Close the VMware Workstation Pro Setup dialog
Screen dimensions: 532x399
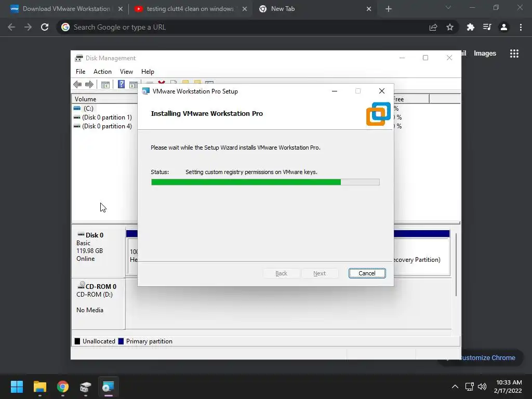pyautogui.click(x=382, y=91)
